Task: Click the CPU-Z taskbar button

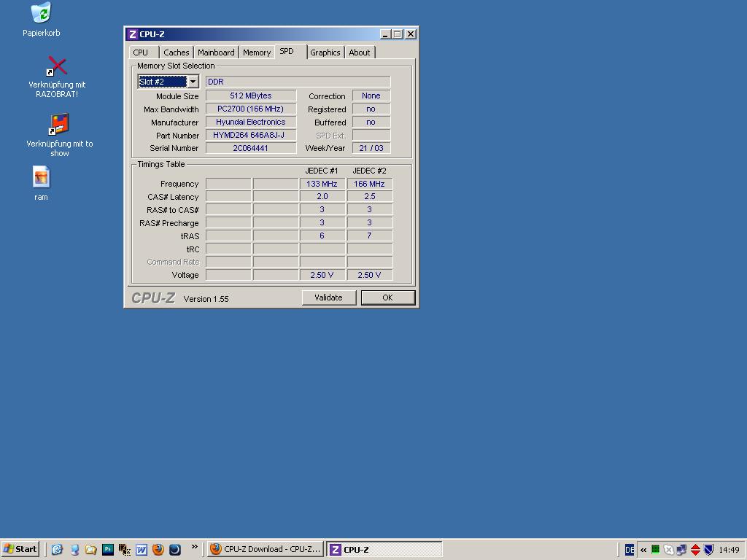Action: click(384, 549)
